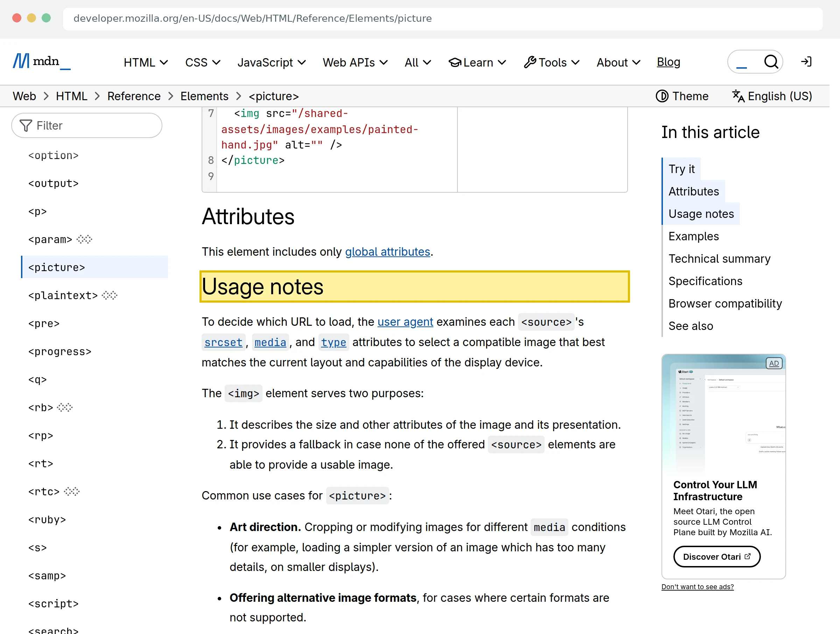Click the deprecated icon next to plaintext
The height and width of the screenshot is (634, 840).
tap(110, 295)
